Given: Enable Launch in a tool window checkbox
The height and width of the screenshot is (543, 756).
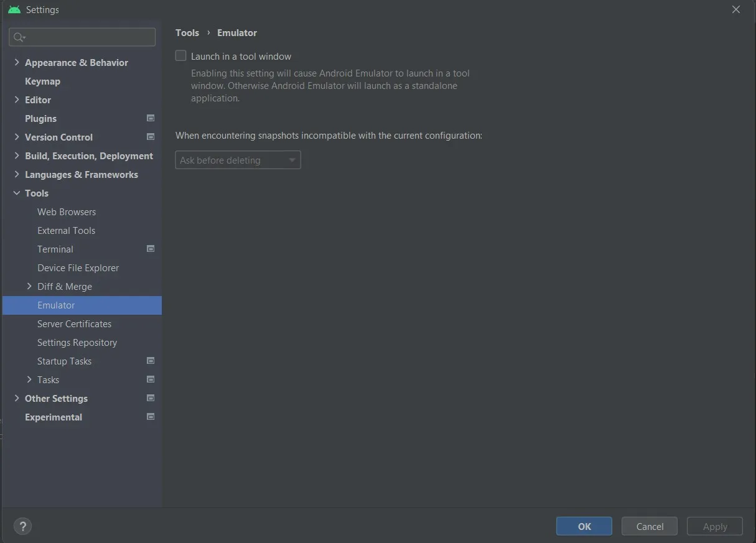Looking at the screenshot, I should 181,55.
